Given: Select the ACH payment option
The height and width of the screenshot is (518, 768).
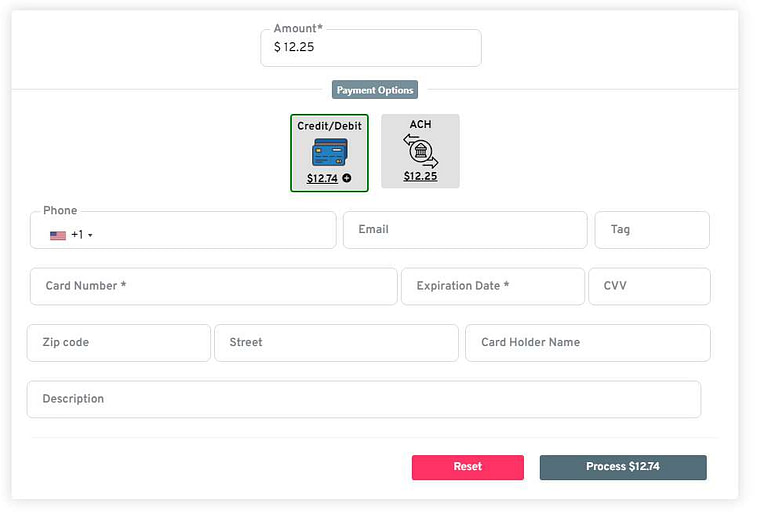Looking at the screenshot, I should tap(420, 151).
